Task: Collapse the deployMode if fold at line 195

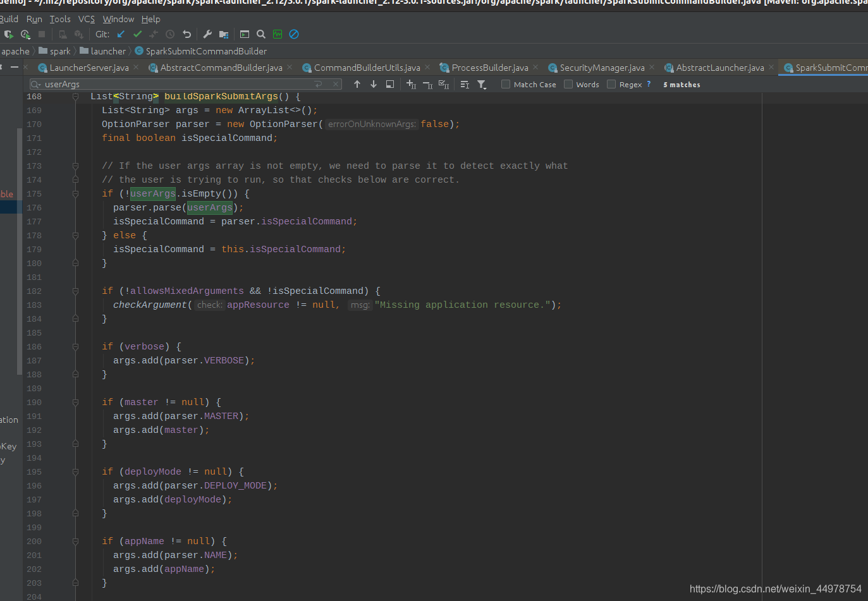Action: tap(75, 472)
